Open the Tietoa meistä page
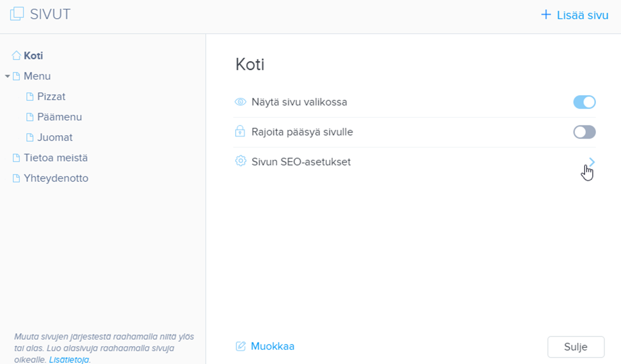This screenshot has width=621, height=364. tap(56, 158)
